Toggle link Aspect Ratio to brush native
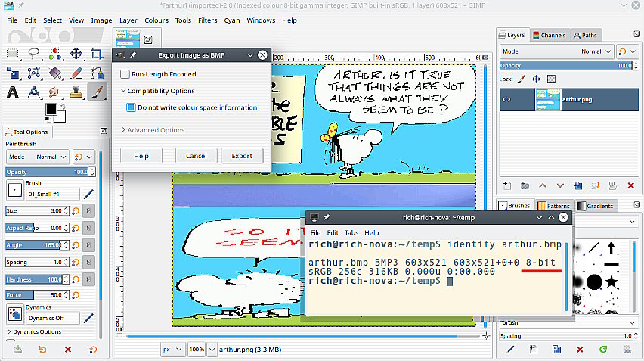The image size is (644, 361). tap(88, 228)
